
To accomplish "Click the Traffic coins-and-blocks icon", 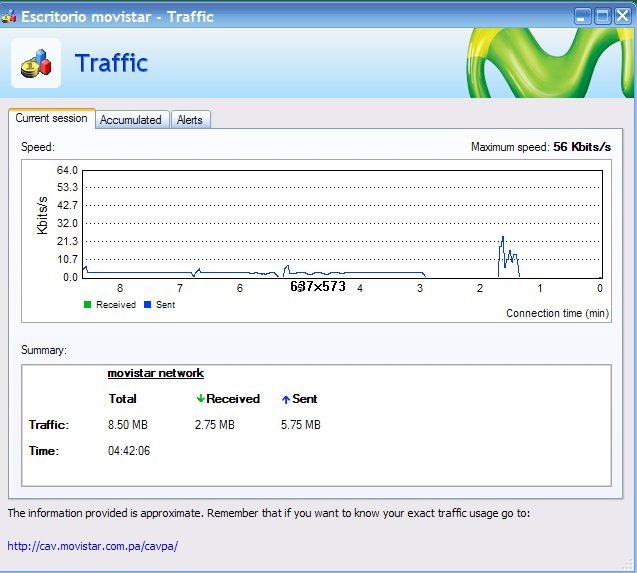I will [36, 63].
